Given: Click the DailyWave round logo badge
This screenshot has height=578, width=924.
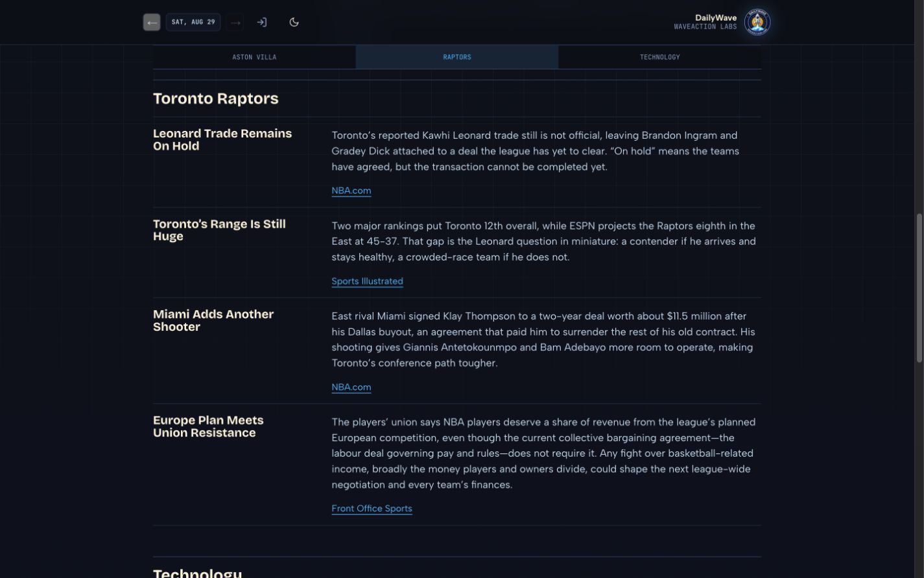Looking at the screenshot, I should point(757,22).
